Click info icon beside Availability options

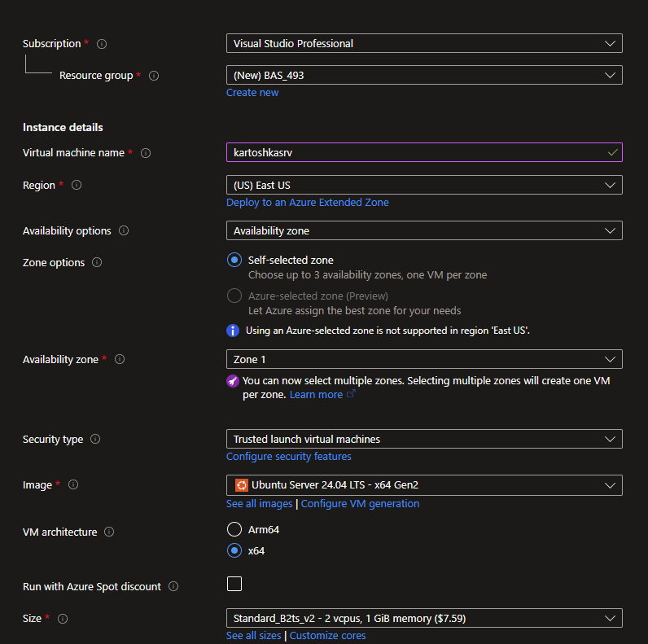(x=124, y=230)
